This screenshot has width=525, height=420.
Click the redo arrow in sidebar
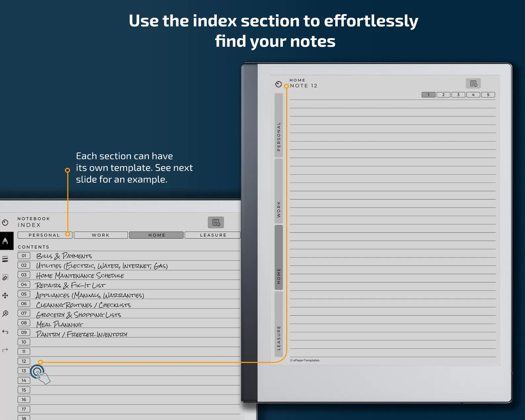(5, 350)
